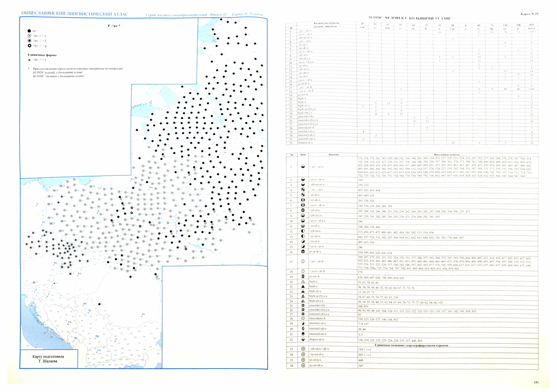Screen dimensions: 557x392
Task: Click the Карта № 29-дубль header text
Action: pos(247,14)
